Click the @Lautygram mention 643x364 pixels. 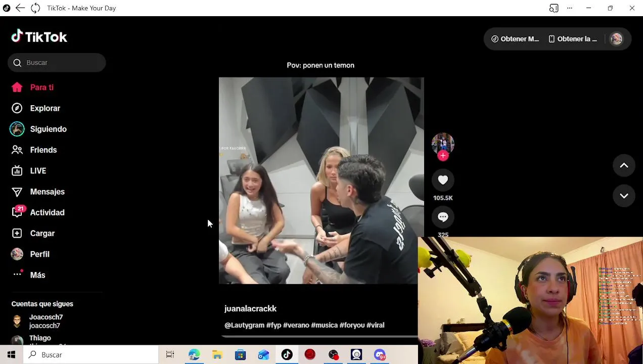(244, 325)
